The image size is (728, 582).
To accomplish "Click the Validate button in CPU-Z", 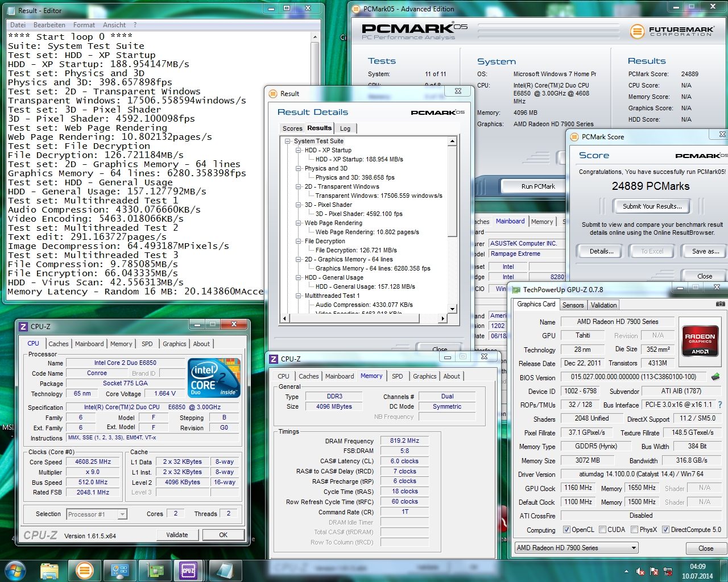I will [177, 535].
